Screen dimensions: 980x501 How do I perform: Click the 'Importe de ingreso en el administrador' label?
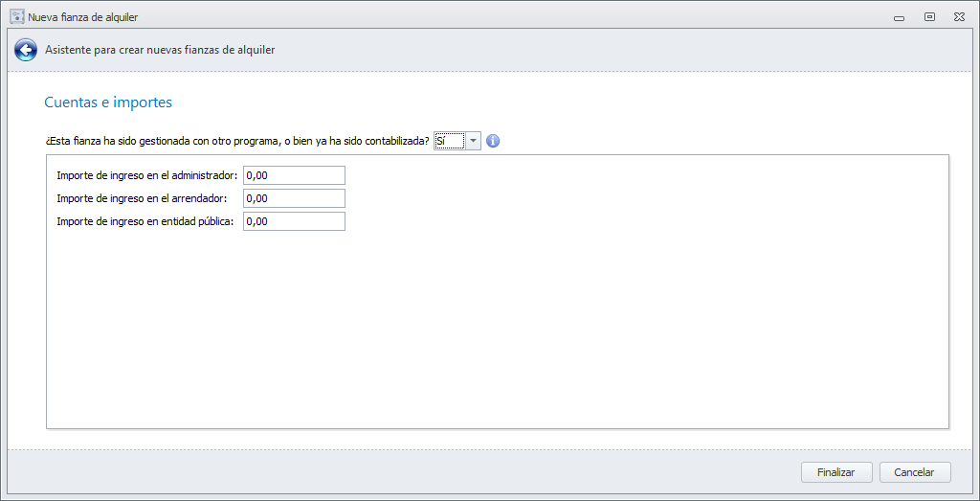pyautogui.click(x=146, y=175)
